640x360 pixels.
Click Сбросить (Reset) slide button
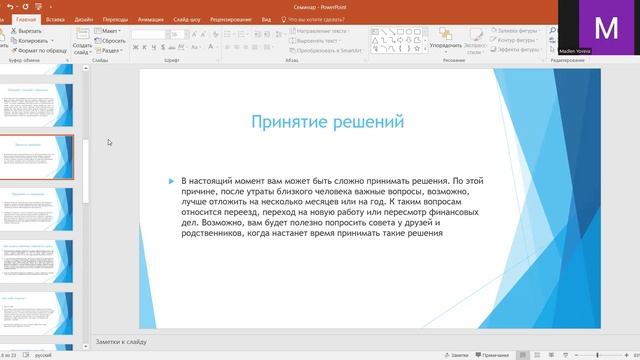coord(110,40)
